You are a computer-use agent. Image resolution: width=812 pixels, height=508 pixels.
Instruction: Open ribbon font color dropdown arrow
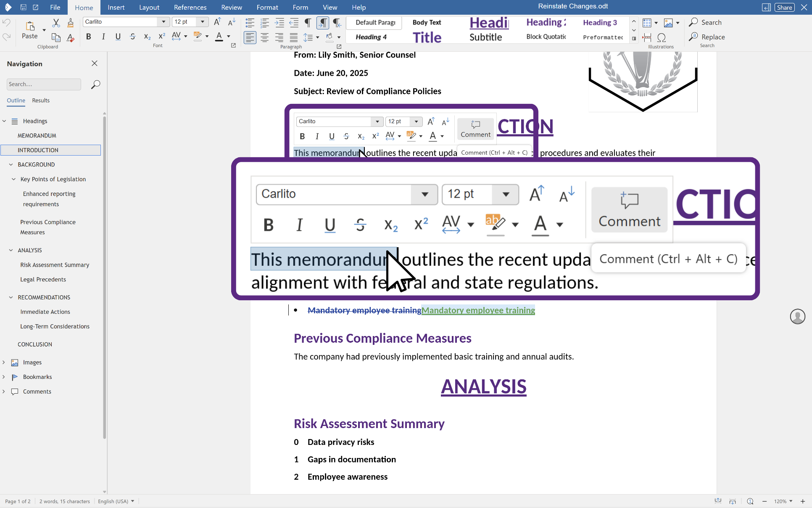click(229, 37)
